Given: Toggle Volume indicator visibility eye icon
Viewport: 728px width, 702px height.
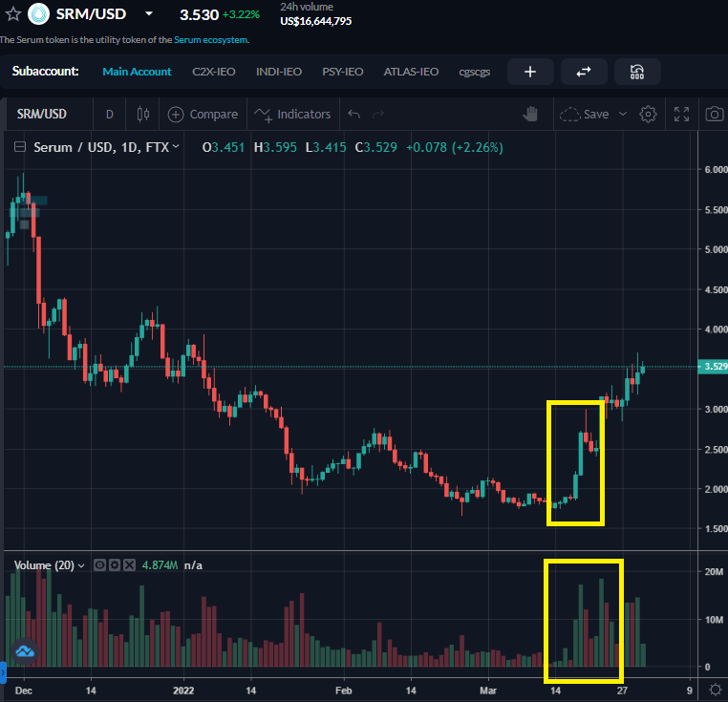Looking at the screenshot, I should pos(99,565).
